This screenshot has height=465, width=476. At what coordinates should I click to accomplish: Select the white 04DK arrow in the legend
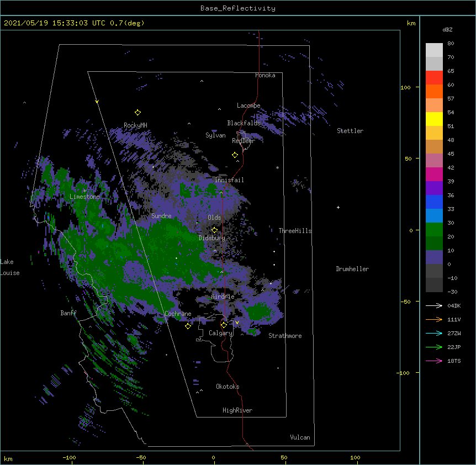[434, 305]
